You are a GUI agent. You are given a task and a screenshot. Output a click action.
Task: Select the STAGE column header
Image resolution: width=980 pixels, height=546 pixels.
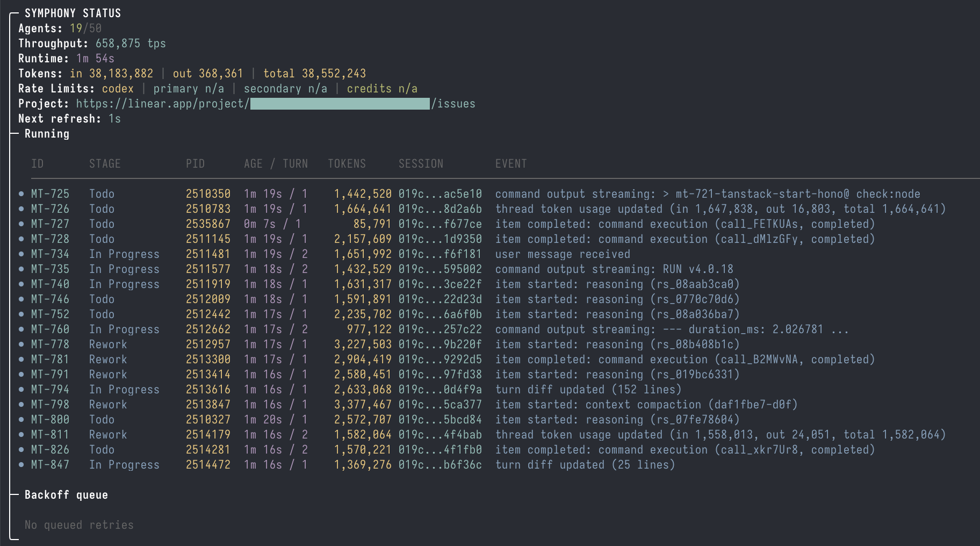105,163
